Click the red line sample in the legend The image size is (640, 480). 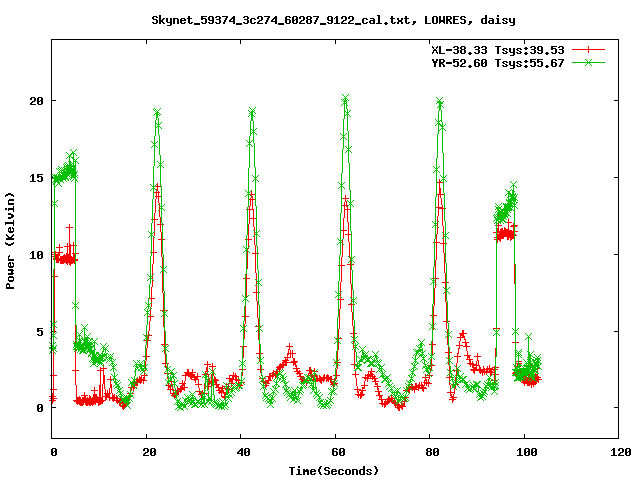point(588,50)
